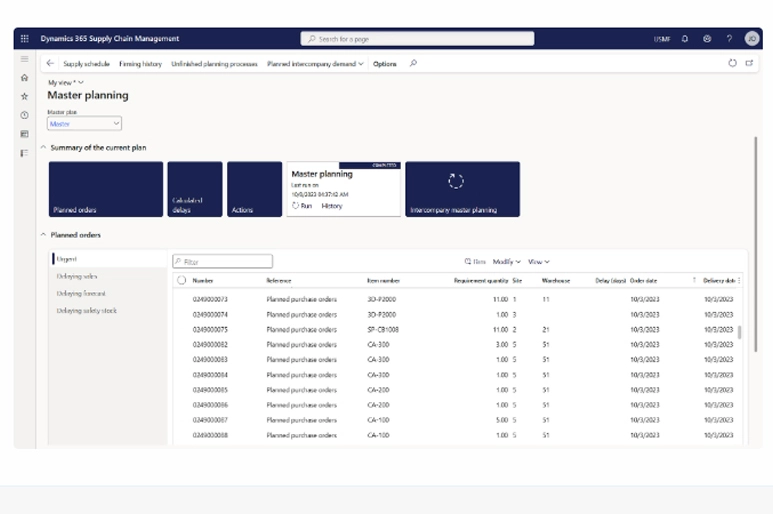
Task: Click item number SP-CB1008
Action: click(383, 329)
